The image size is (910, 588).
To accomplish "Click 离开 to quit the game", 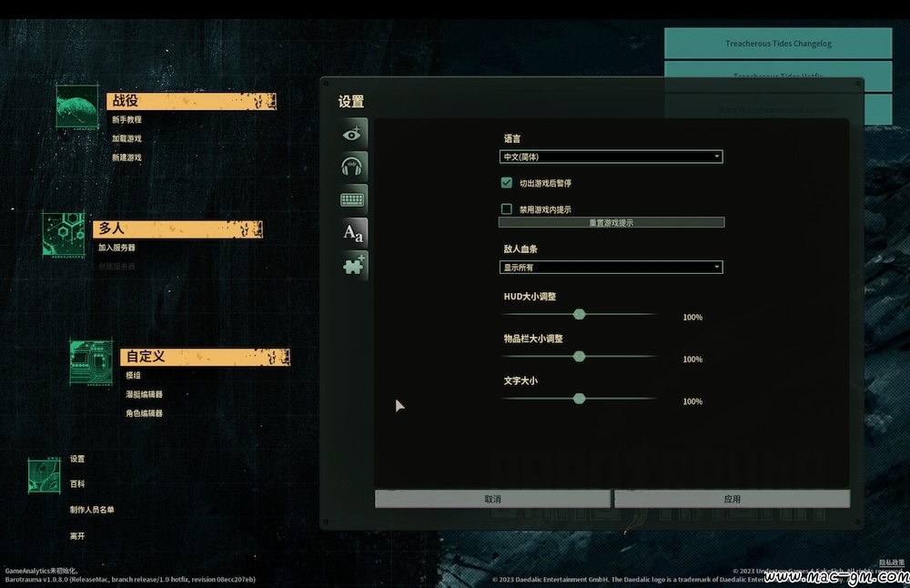I will [x=77, y=536].
